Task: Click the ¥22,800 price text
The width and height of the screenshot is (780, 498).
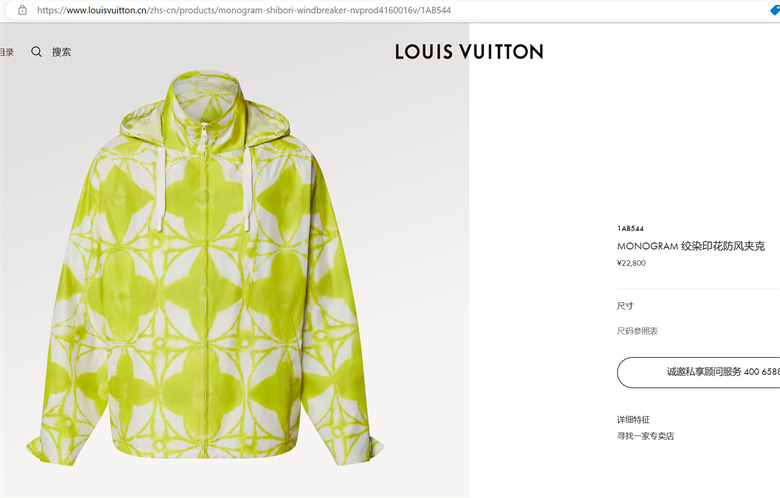Action: [x=631, y=263]
